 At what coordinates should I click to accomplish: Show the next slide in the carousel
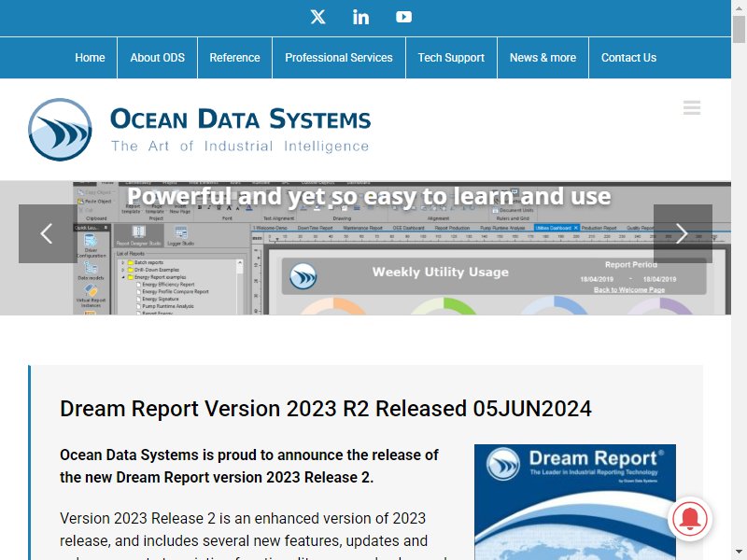tap(683, 234)
